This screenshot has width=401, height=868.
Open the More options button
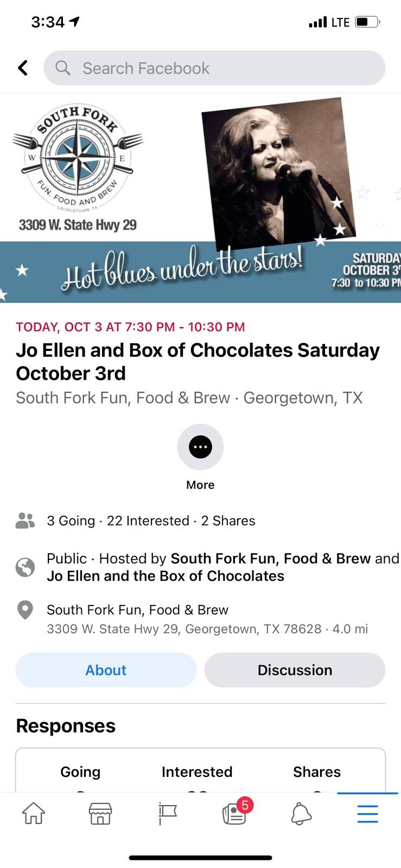point(200,447)
